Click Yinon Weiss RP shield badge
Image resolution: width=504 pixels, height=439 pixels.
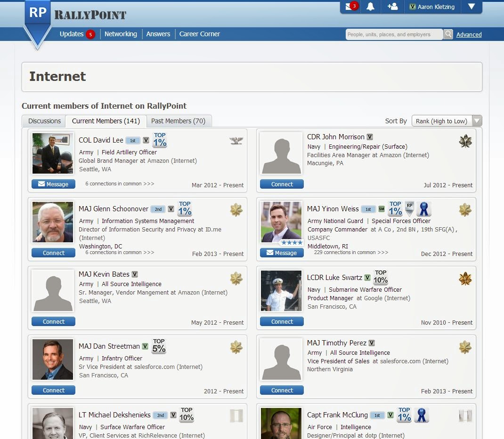[409, 209]
